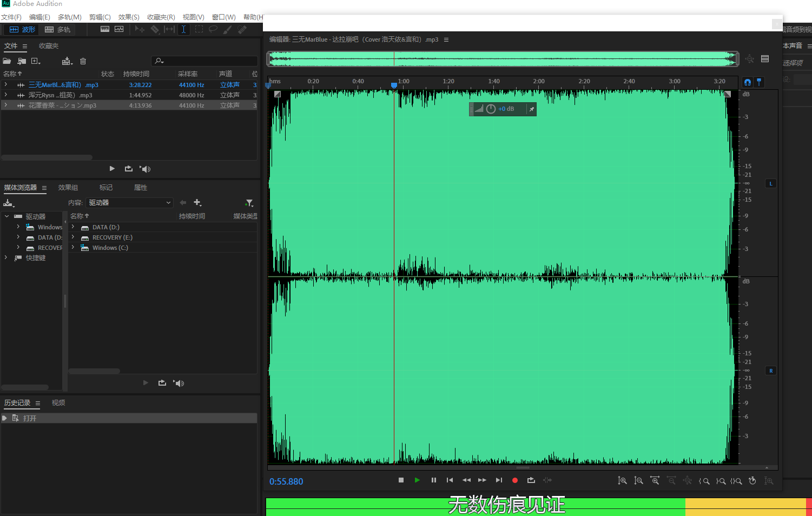This screenshot has width=812, height=516.
Task: Select the Lasso Selection tool
Action: click(x=213, y=29)
